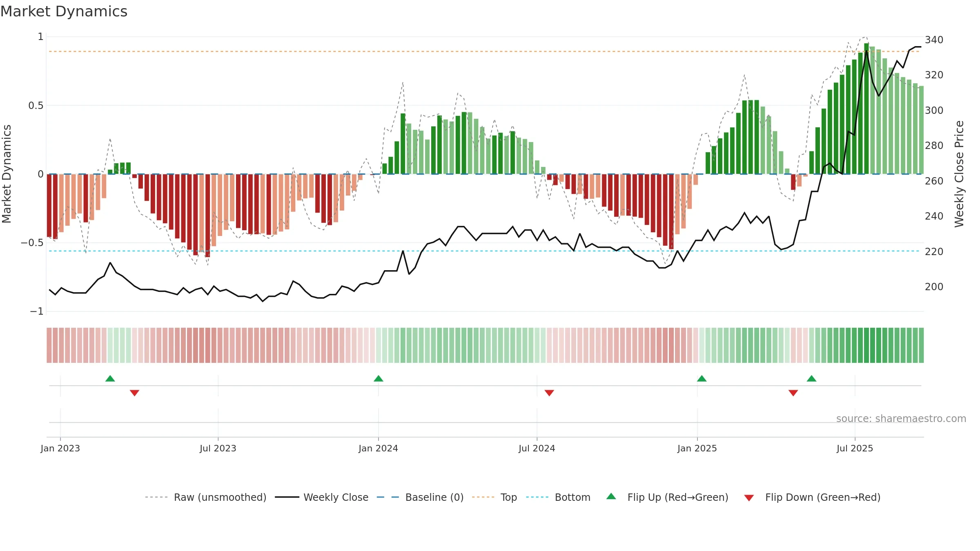Click the Jul 2025 x-axis label
Viewport: 980px width, 551px height.
855,448
